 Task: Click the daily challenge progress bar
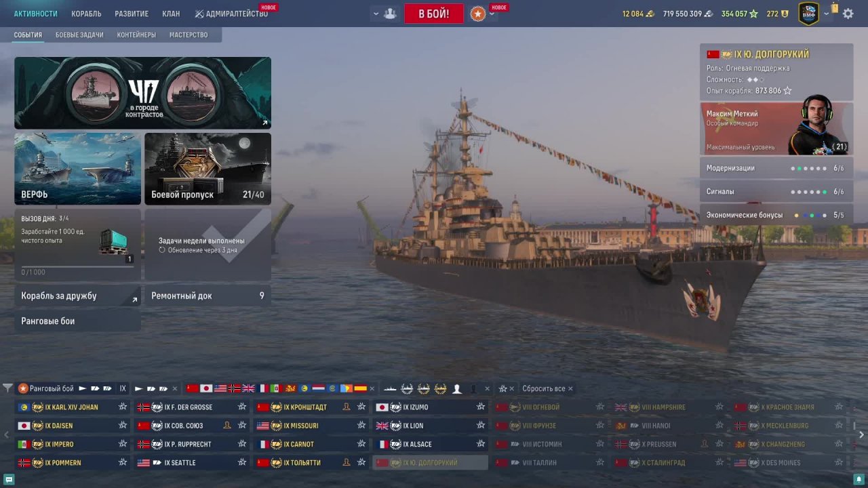coord(77,266)
